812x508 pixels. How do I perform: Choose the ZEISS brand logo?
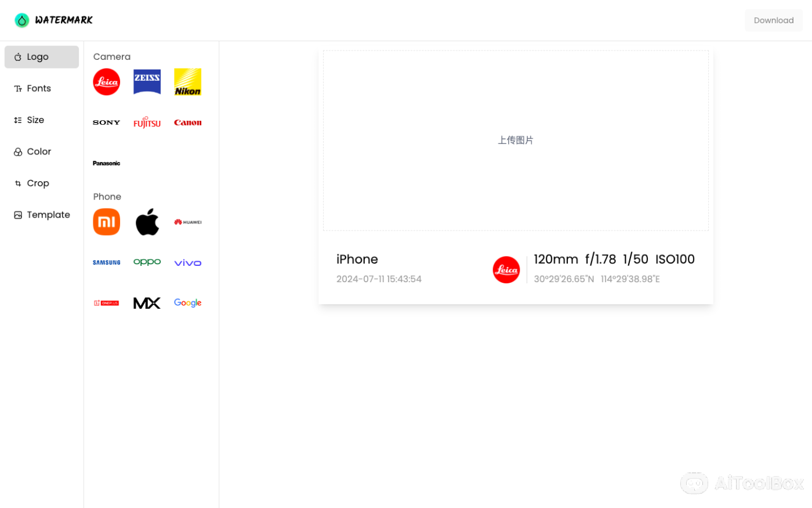pyautogui.click(x=147, y=82)
